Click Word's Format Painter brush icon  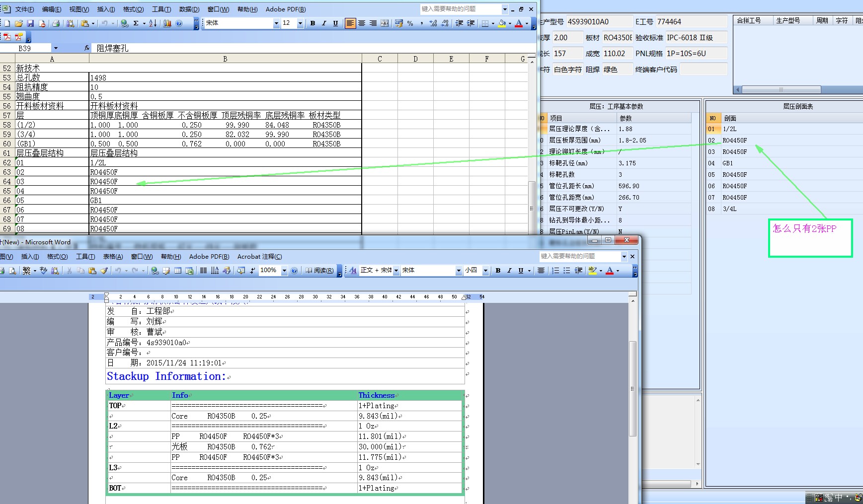pyautogui.click(x=104, y=271)
